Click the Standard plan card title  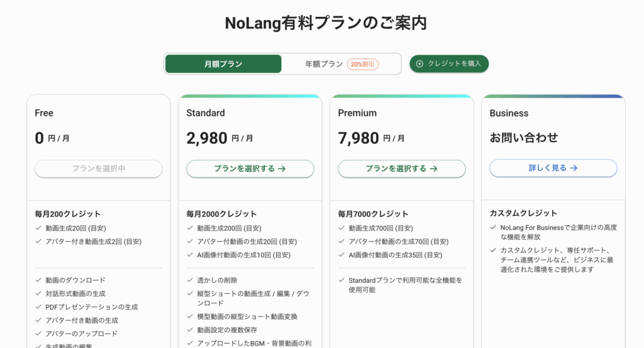(x=206, y=113)
